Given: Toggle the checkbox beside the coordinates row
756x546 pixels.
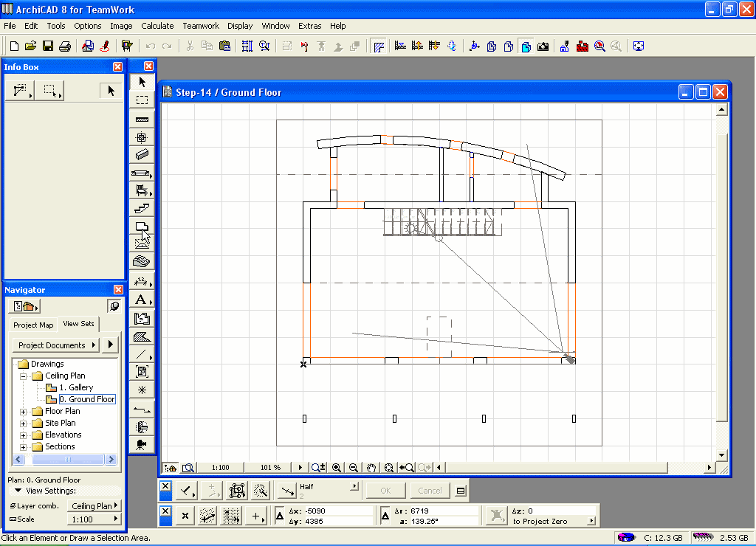Looking at the screenshot, I should 165,512.
